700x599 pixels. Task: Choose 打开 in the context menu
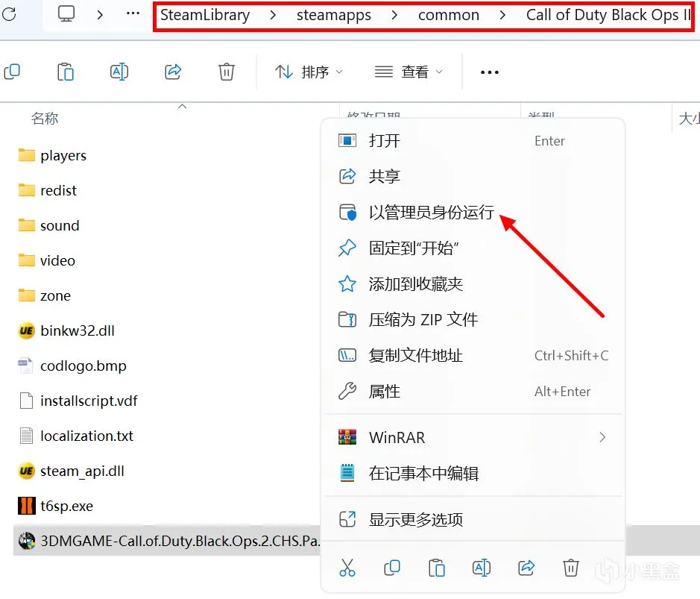473,141
